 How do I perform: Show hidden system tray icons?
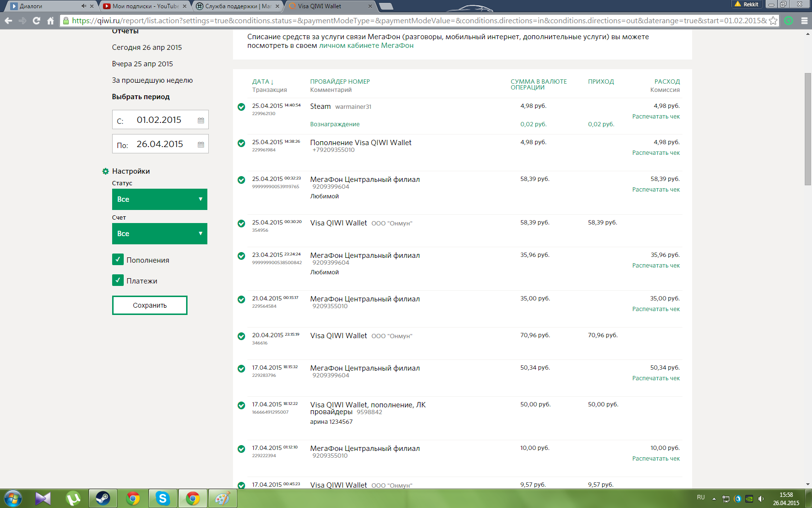click(x=714, y=498)
